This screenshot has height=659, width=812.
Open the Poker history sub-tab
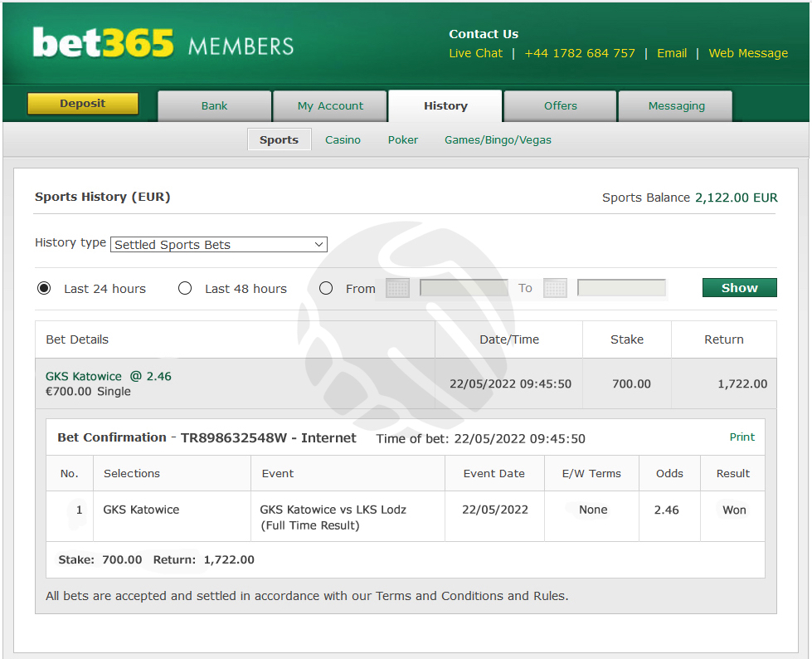(x=403, y=140)
